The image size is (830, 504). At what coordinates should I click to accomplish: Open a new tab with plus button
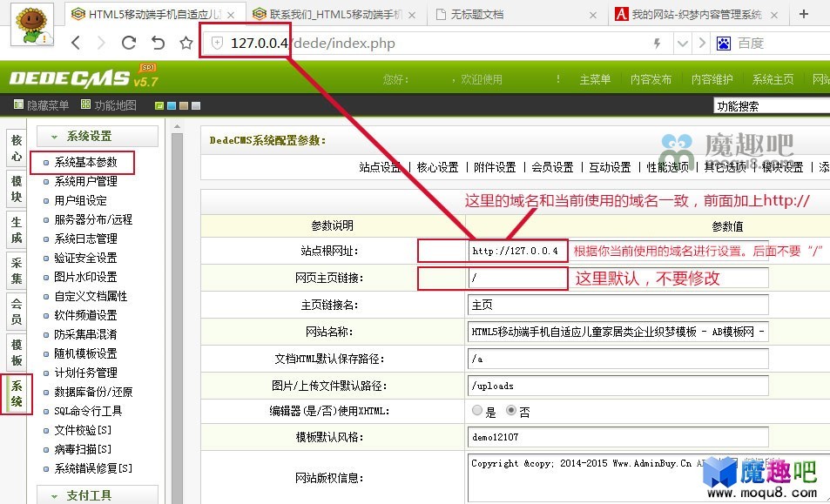coord(804,14)
